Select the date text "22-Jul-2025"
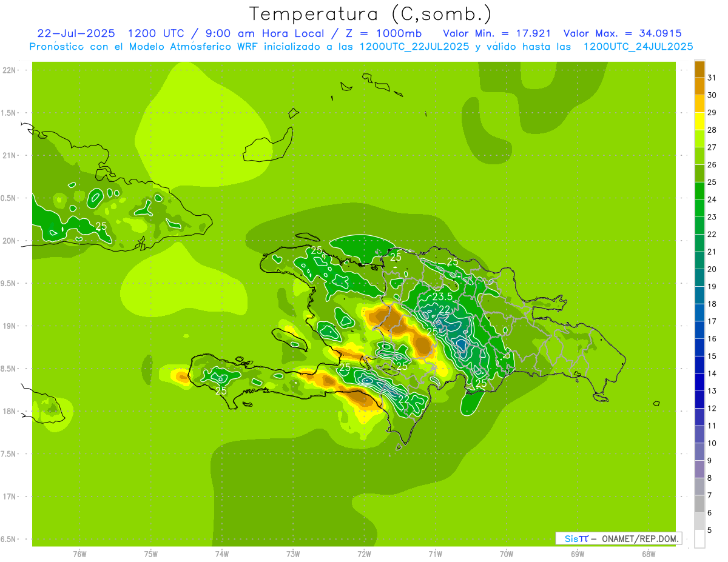728x562 pixels. [76, 33]
